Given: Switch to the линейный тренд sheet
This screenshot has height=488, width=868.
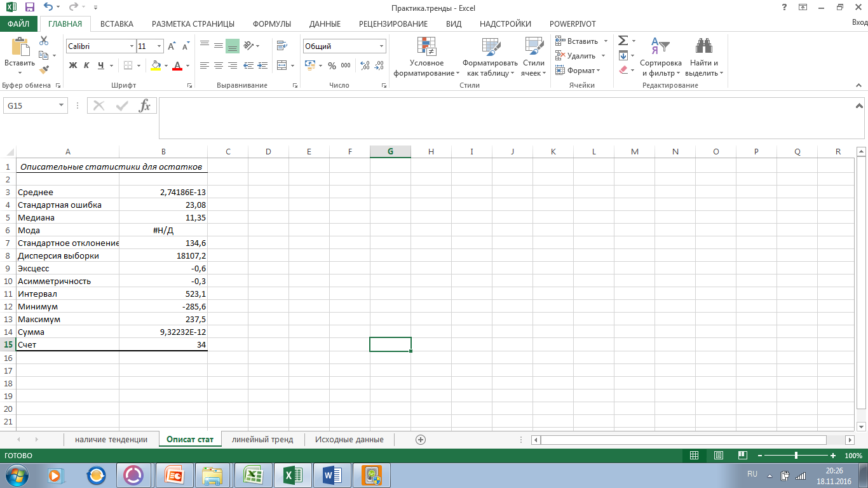Looking at the screenshot, I should tap(262, 439).
